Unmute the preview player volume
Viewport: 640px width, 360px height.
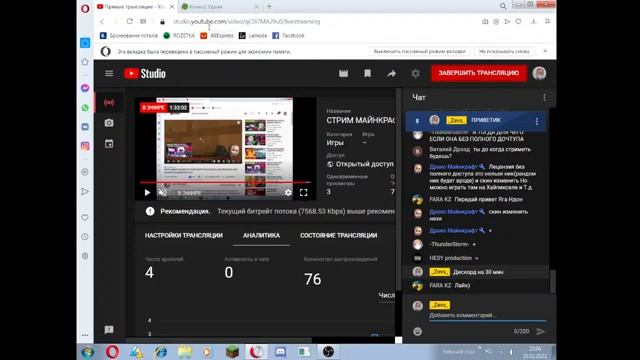pos(163,193)
